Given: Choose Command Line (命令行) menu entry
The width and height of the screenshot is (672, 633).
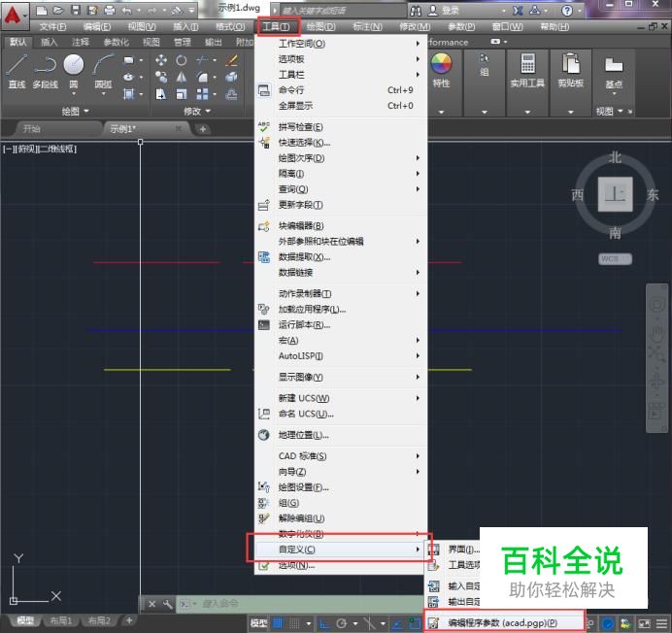Looking at the screenshot, I should [341, 90].
